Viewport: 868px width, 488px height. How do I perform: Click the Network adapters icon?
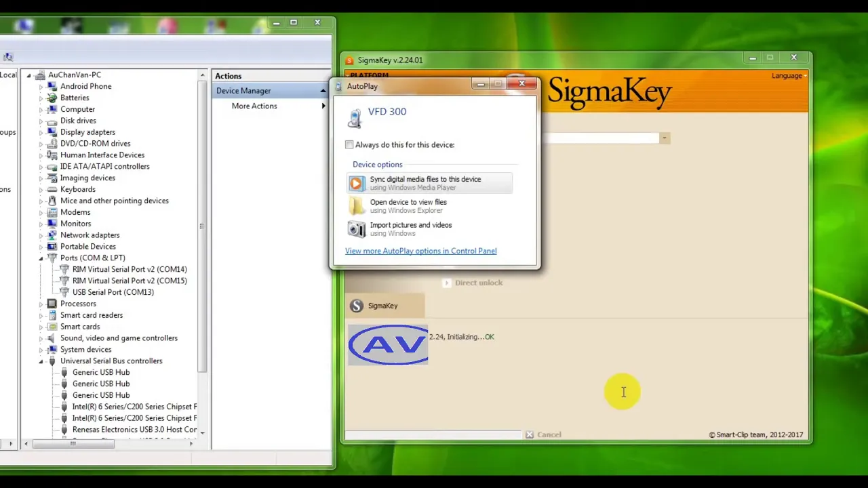(x=52, y=235)
